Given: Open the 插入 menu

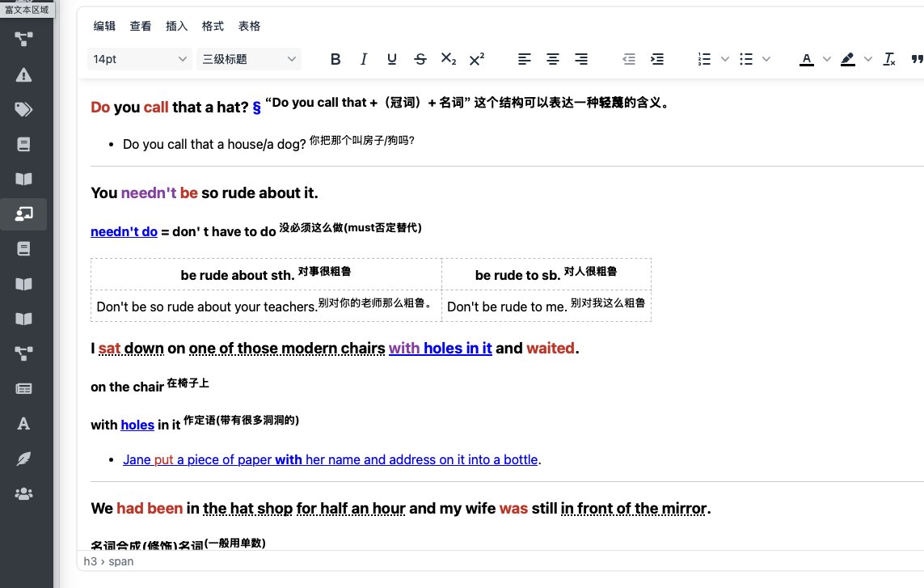Looking at the screenshot, I should click(x=176, y=26).
